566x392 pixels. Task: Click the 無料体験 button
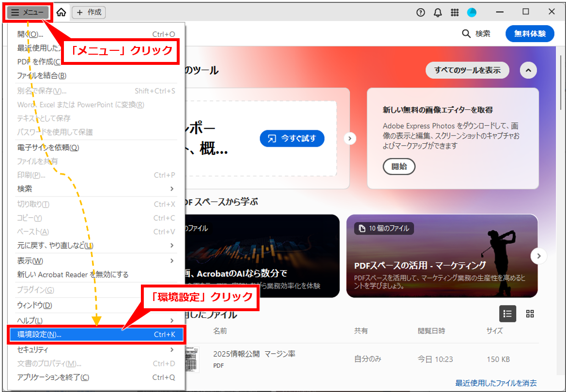[x=530, y=33]
